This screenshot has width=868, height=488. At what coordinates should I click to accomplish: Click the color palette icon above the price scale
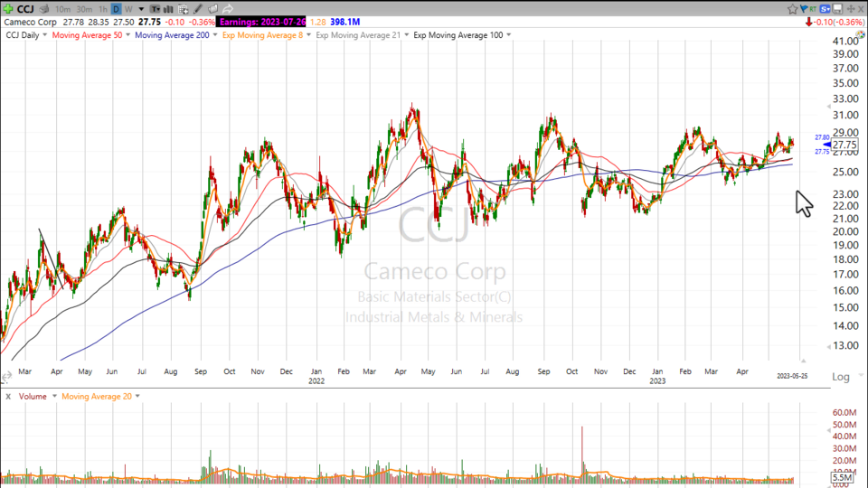[x=860, y=34]
